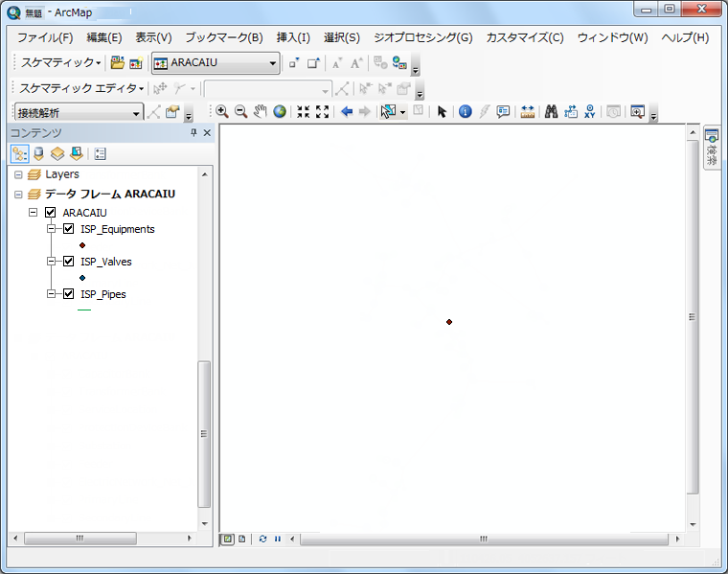Click the ISP_Equipments red point symbol
The height and width of the screenshot is (574, 728).
point(82,245)
